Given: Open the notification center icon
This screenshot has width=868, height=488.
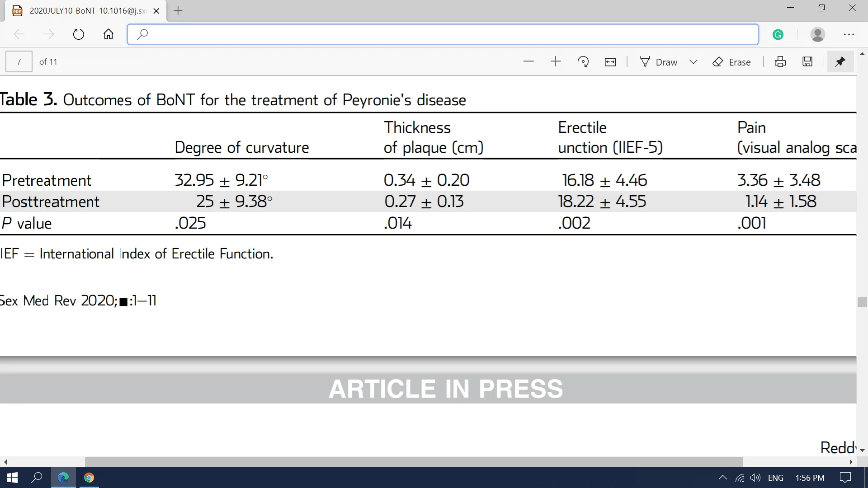Looking at the screenshot, I should pos(845,478).
